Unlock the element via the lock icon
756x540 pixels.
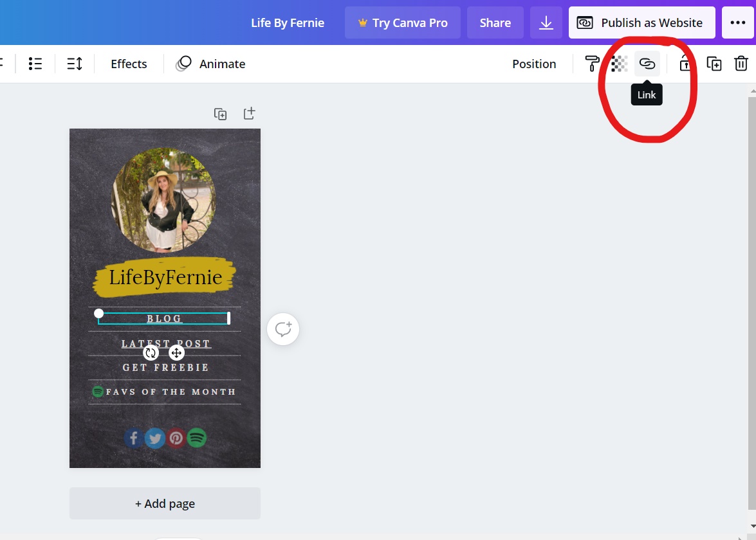tap(685, 64)
